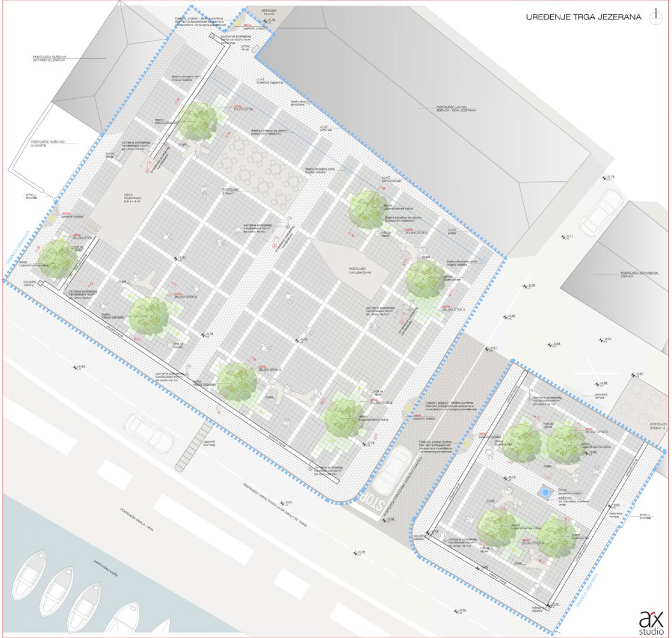Viewport: 672px width, 638px height.
Task: Click the north arrow compass symbol
Action: pos(655,16)
